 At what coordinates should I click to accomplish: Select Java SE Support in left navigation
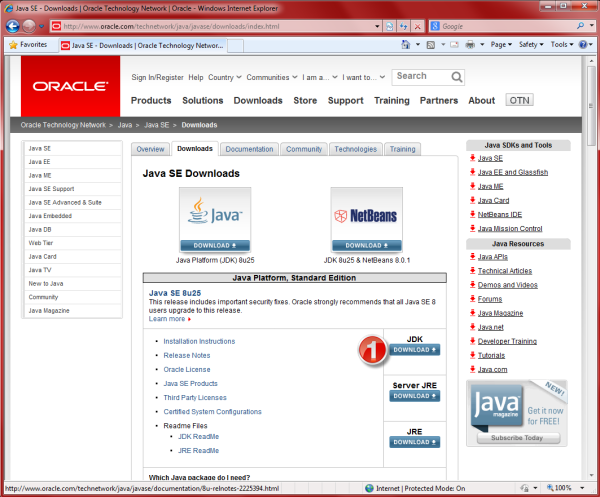pos(73,189)
